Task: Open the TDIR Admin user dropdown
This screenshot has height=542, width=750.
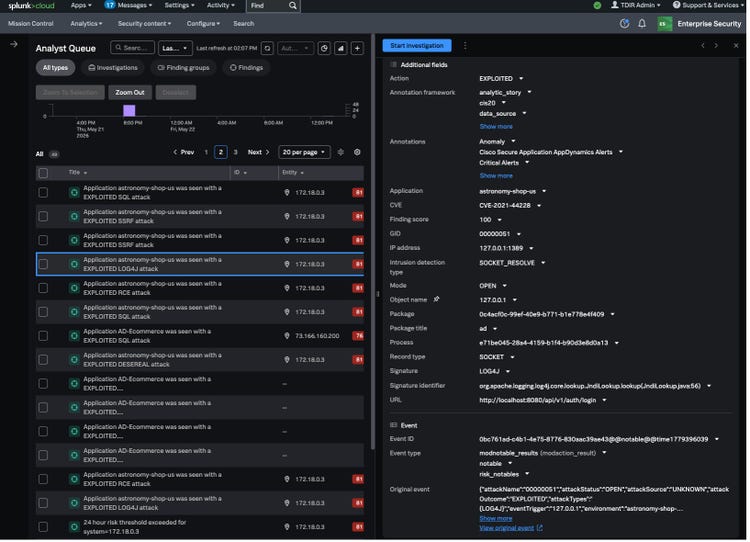Action: pyautogui.click(x=637, y=5)
